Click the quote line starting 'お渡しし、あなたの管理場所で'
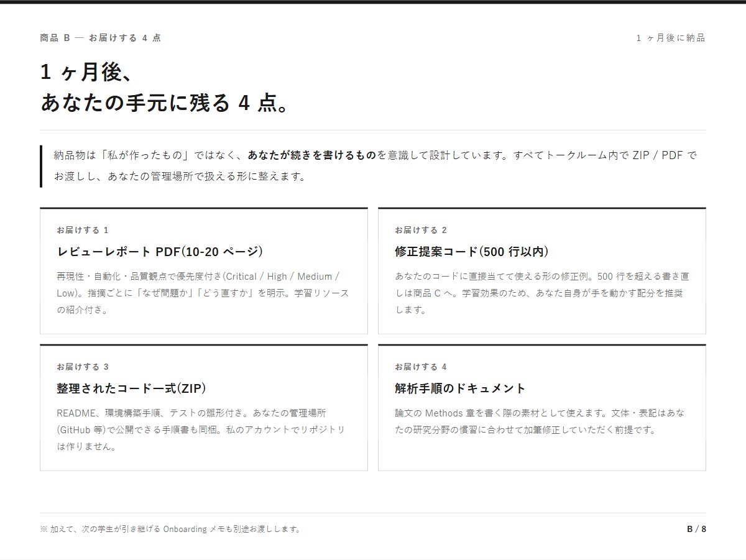 coord(180,177)
